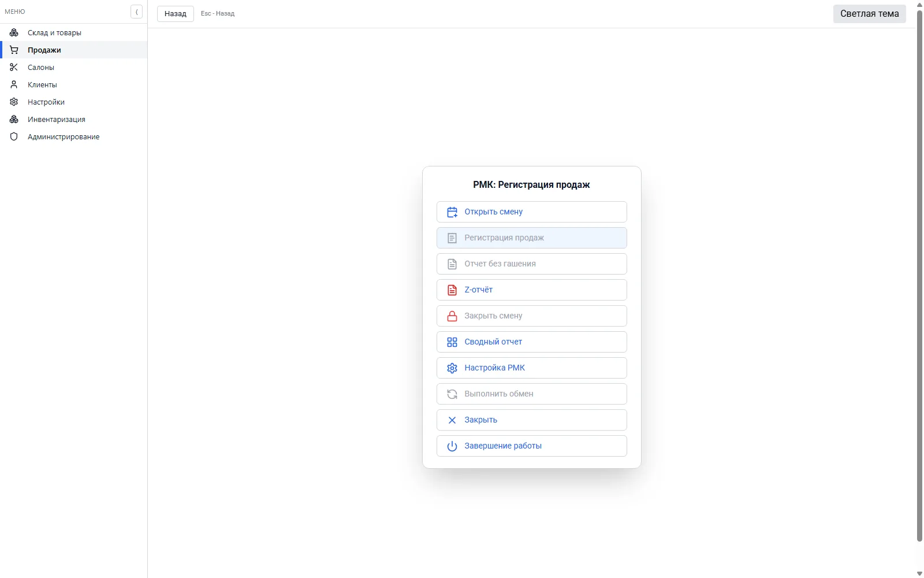The height and width of the screenshot is (578, 924).
Task: Click the gear icon beside Настройки in sidebar
Action: 14,102
